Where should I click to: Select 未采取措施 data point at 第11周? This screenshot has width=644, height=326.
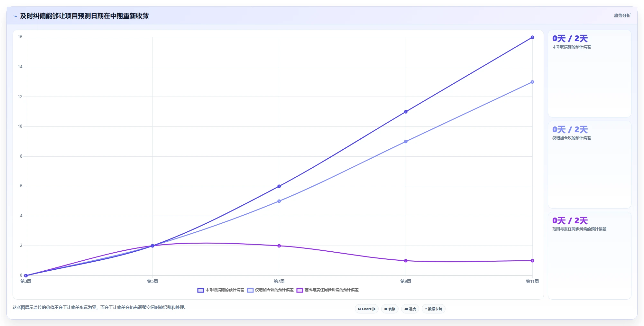point(532,37)
